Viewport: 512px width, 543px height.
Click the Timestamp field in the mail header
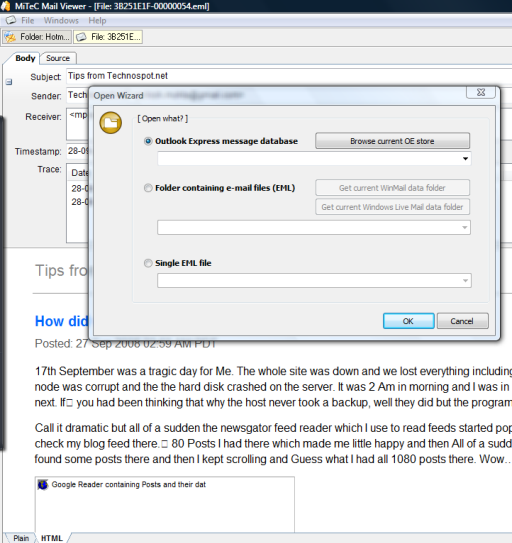pos(78,151)
